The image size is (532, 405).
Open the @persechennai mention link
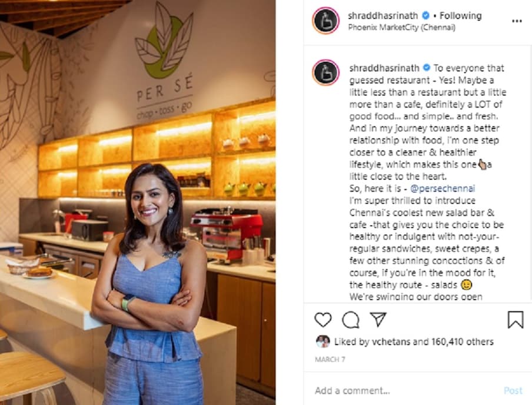coord(443,188)
